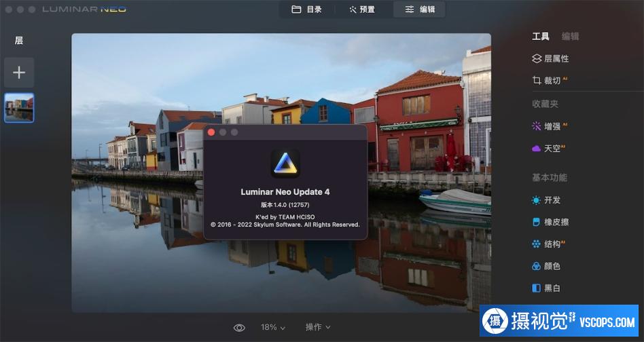Click the Luminar Neo triangle logo icon
Screen dimensions: 644x342
click(285, 164)
